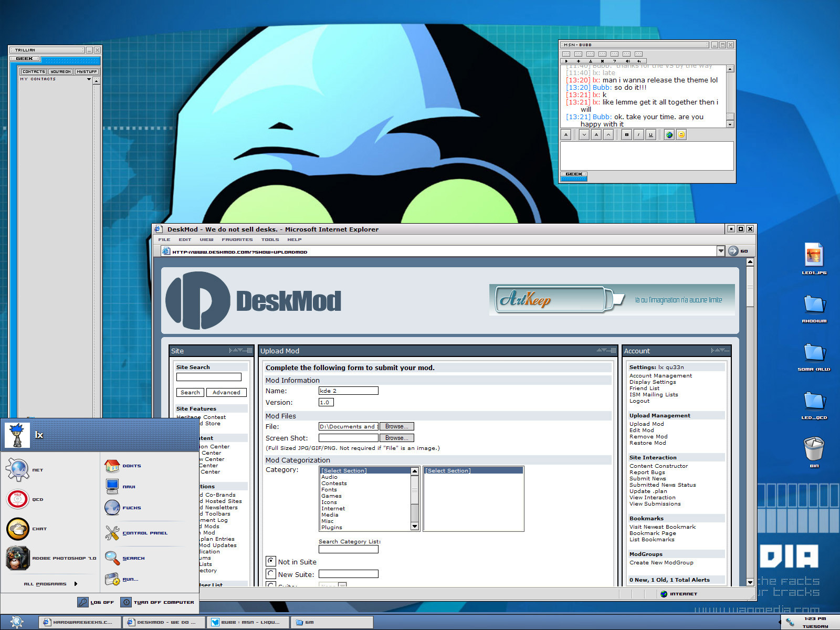The image size is (840, 630).
Task: Expand All Programs submenu arrow
Action: coord(76,584)
